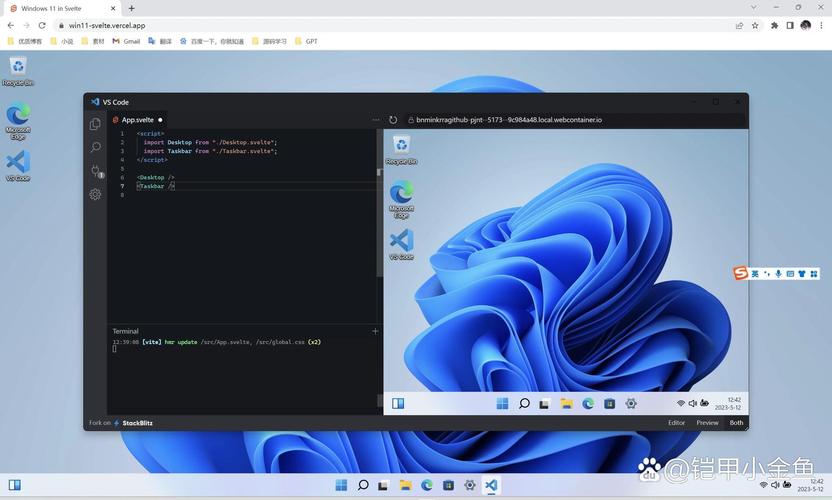This screenshot has width=832, height=500.
Task: Open Chrome tab search chevron
Action: point(753,7)
